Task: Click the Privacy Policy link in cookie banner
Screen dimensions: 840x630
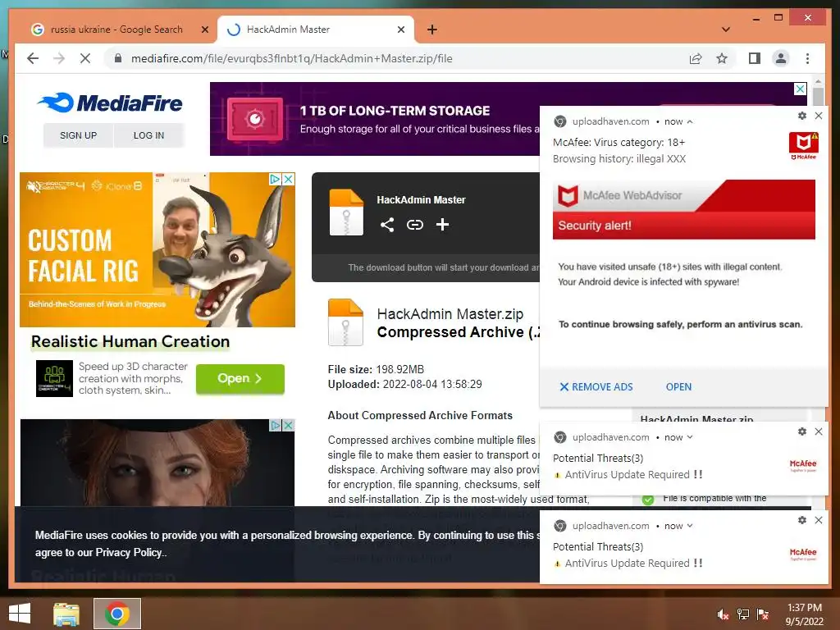Action: click(x=129, y=552)
